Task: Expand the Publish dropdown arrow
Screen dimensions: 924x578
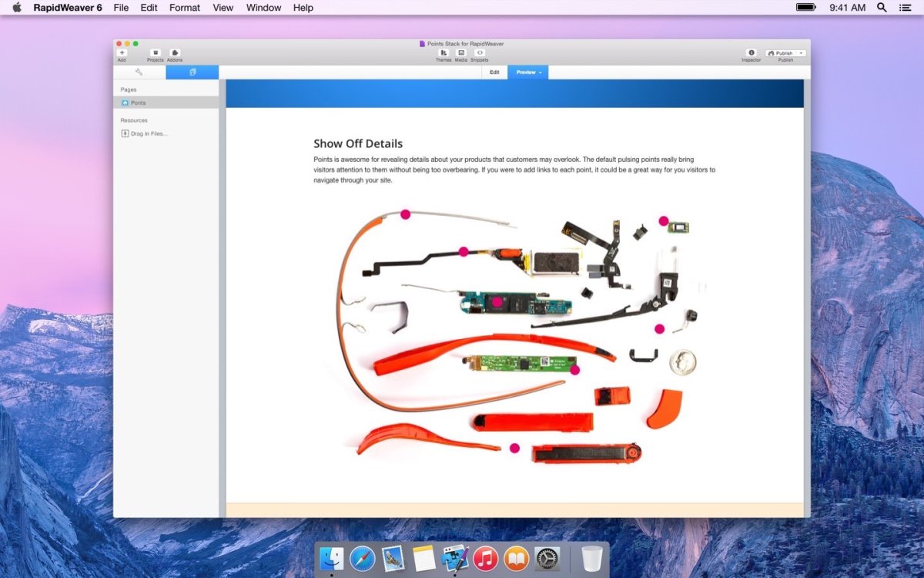Action: tap(801, 53)
